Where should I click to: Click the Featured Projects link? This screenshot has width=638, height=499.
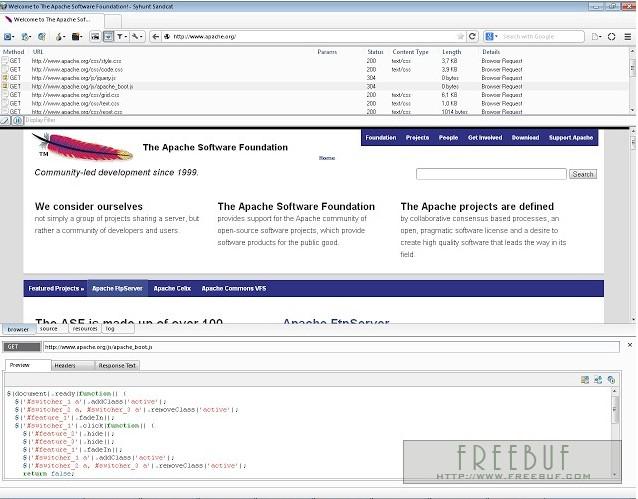(x=56, y=289)
